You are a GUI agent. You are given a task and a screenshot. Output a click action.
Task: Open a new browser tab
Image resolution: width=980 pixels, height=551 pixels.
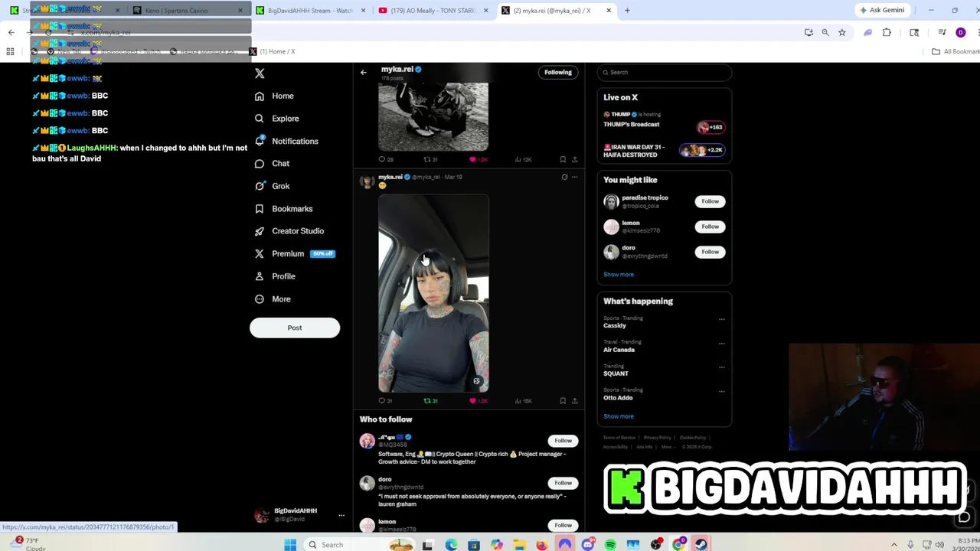(x=627, y=11)
